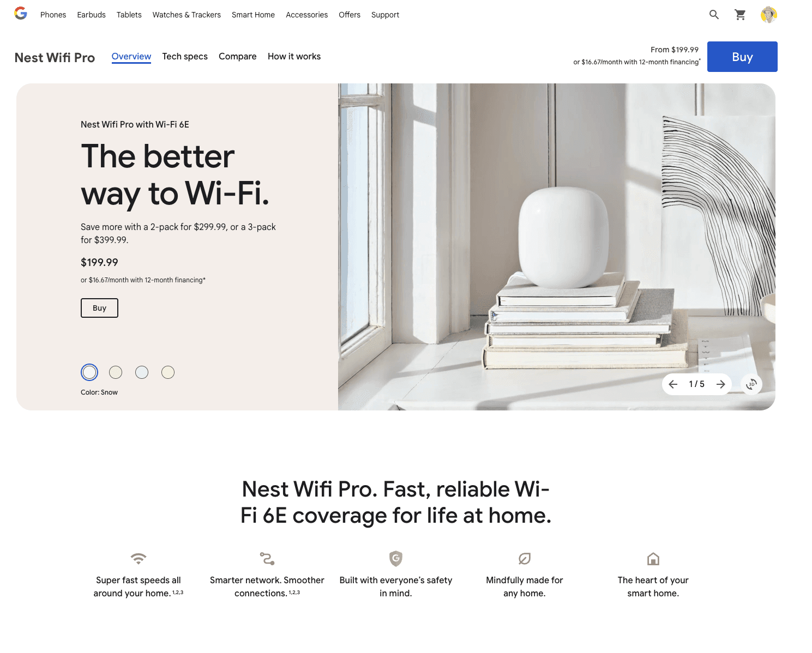
Task: Click the Wi-Fi icon above super fast speeds
Action: pyautogui.click(x=139, y=559)
